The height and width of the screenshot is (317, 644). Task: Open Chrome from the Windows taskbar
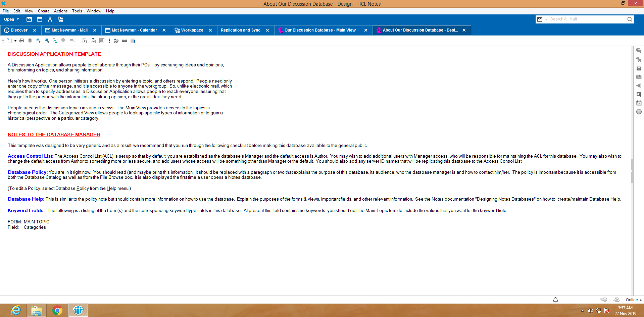point(57,310)
